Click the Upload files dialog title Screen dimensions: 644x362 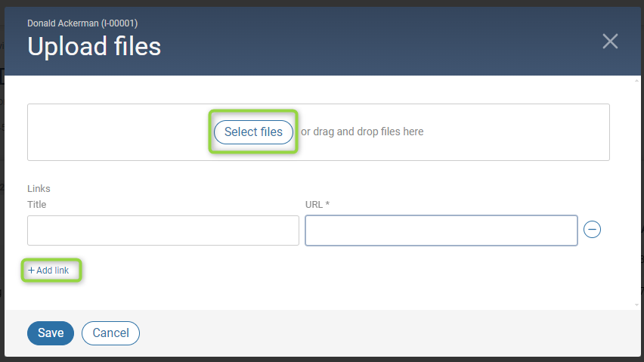[x=94, y=46]
